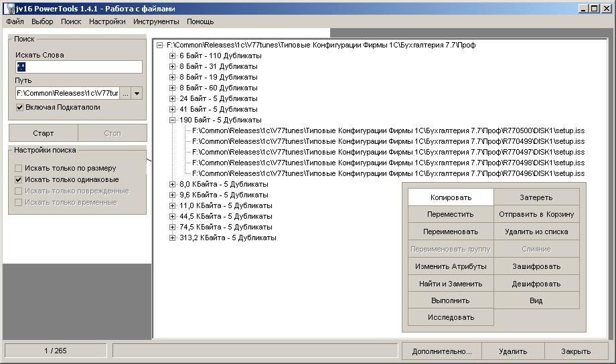Screen dimensions: 616x364
Task: Open the 'Файл' menu
Action: click(15, 21)
